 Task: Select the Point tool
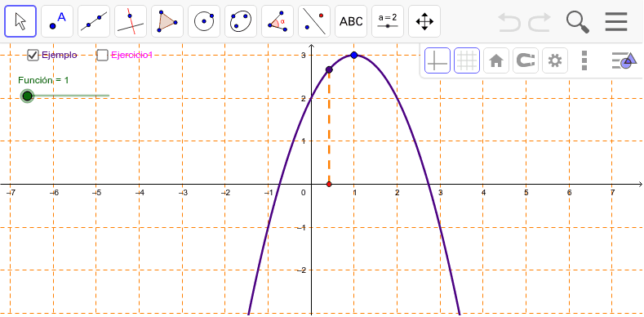(57, 21)
